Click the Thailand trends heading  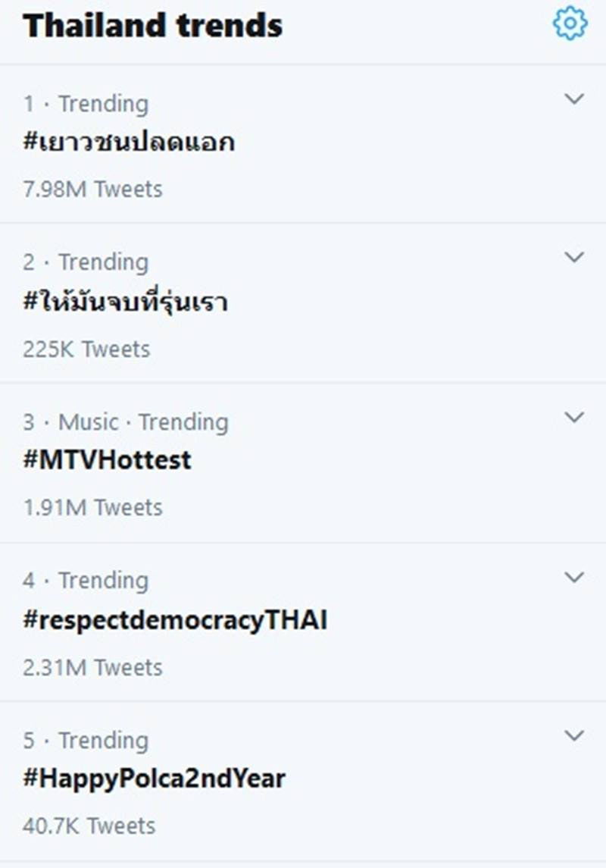pos(152,26)
